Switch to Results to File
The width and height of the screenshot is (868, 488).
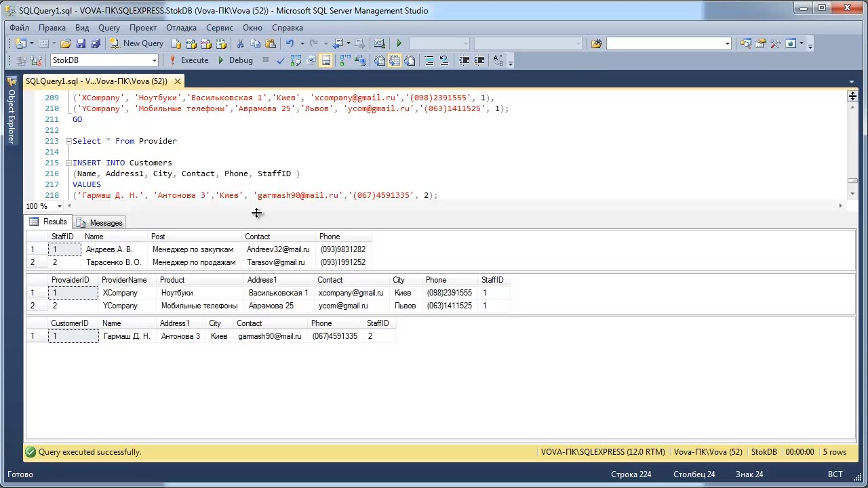click(410, 60)
